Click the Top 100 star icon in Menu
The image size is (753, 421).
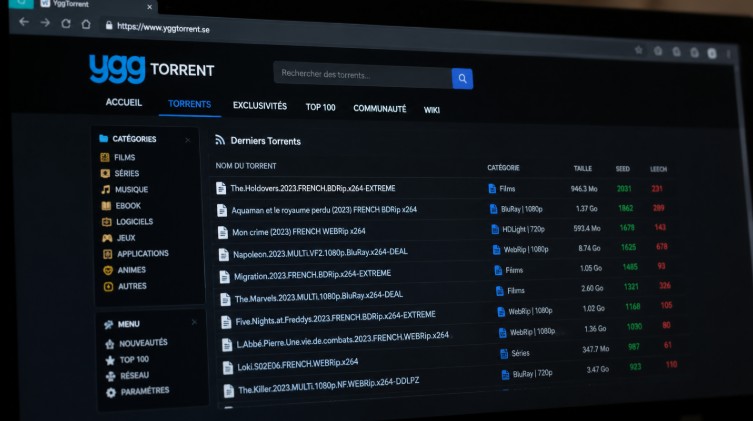point(110,360)
